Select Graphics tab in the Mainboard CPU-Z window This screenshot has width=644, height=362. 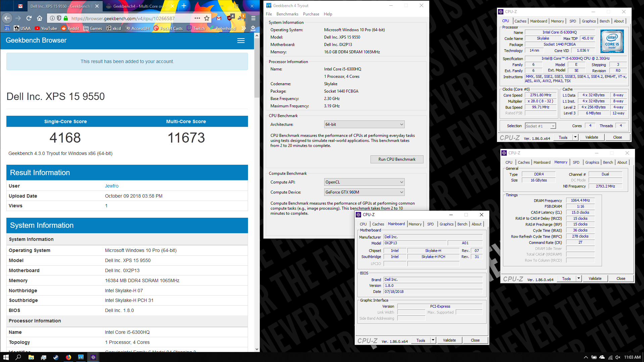446,224
